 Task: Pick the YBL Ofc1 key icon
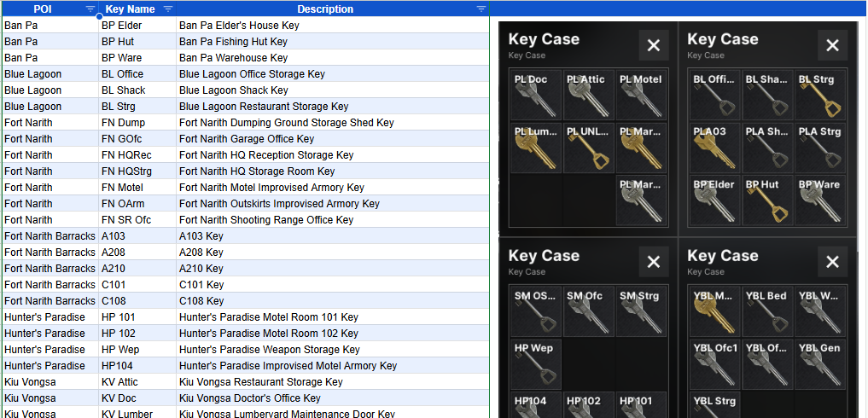pos(714,364)
